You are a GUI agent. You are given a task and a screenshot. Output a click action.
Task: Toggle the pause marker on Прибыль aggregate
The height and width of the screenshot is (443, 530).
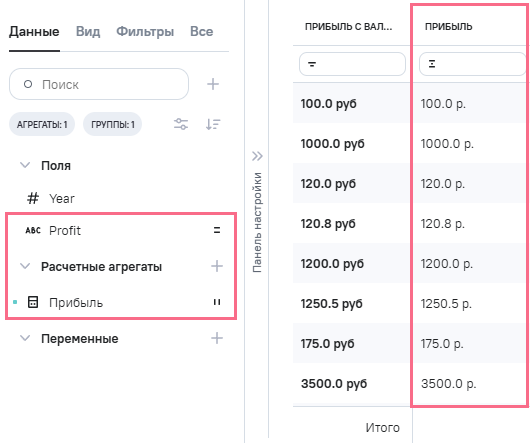click(x=217, y=302)
